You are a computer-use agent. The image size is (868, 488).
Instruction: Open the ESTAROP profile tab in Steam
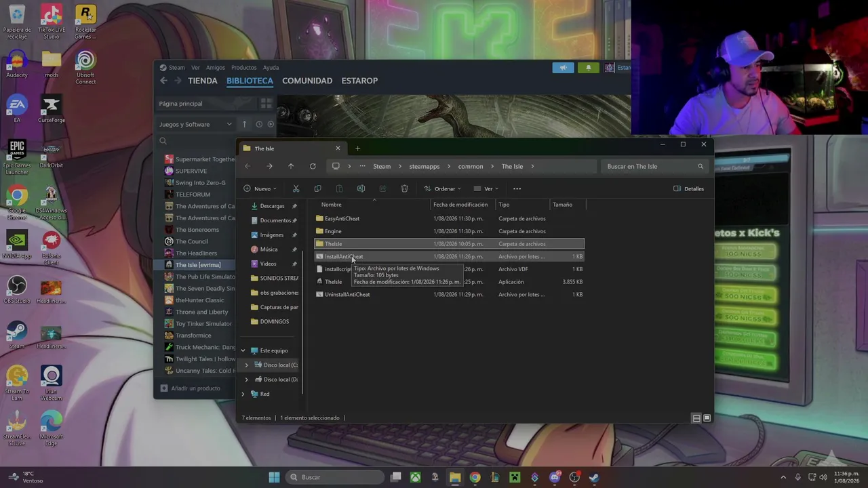click(x=359, y=81)
